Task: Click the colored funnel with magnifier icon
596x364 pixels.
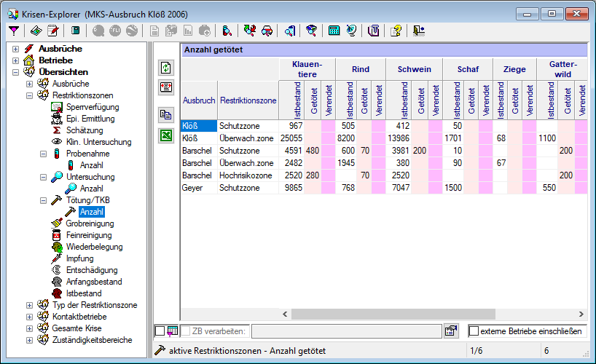Action: 312,31
